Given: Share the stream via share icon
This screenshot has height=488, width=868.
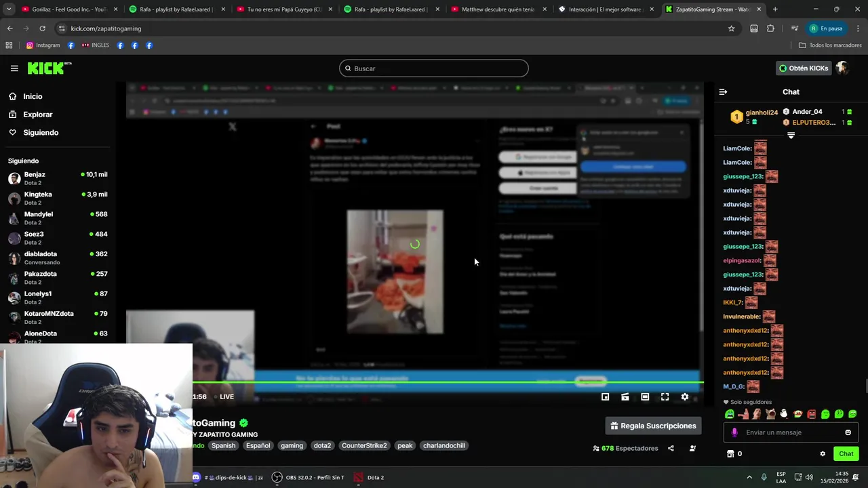Looking at the screenshot, I should click(671, 448).
